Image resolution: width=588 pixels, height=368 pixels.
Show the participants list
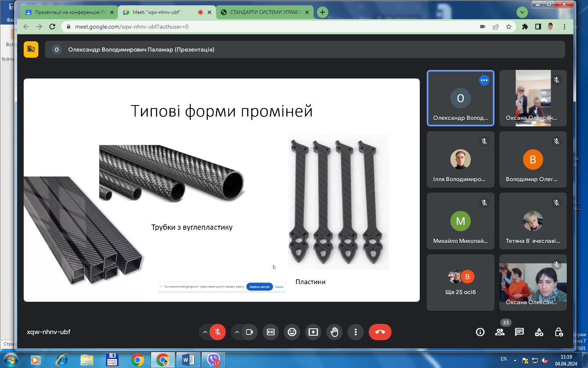500,332
